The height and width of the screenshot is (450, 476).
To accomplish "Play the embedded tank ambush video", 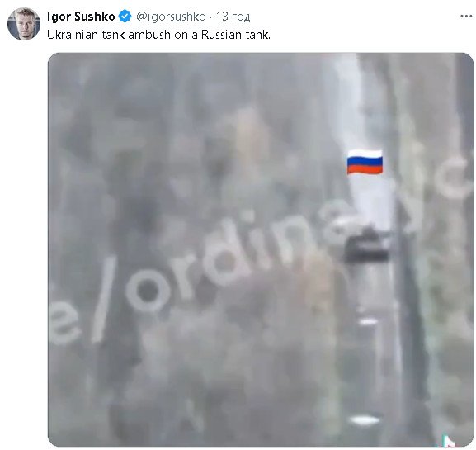I will pyautogui.click(x=261, y=249).
